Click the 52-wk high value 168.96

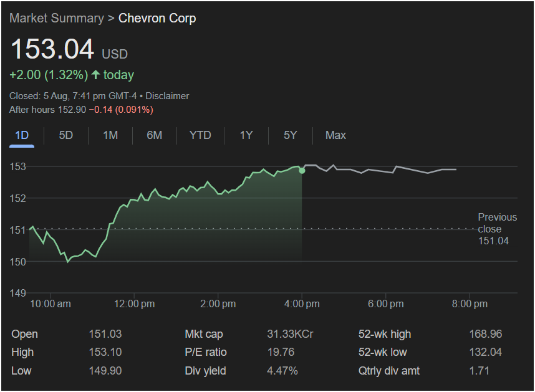click(x=486, y=334)
